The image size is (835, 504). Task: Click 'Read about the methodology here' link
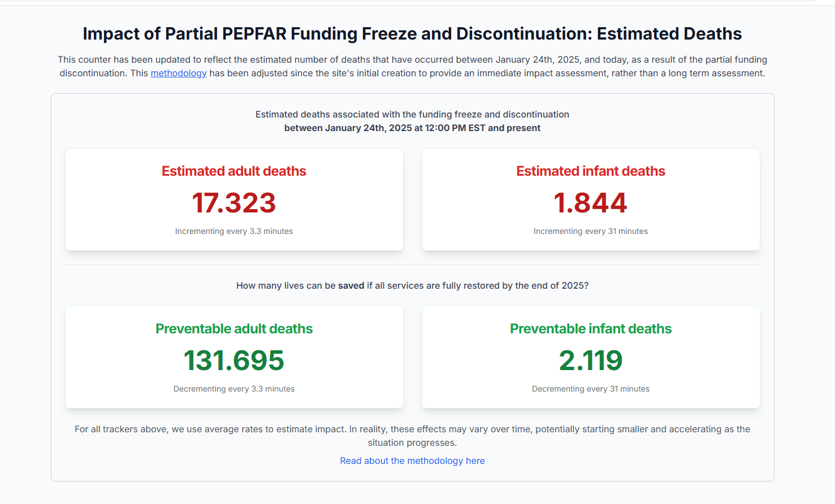point(412,461)
